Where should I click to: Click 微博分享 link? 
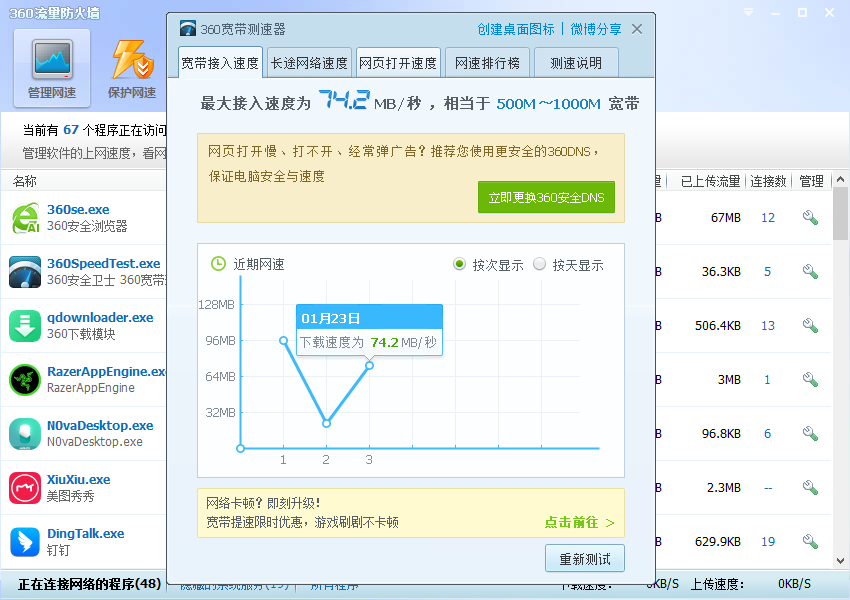(596, 29)
